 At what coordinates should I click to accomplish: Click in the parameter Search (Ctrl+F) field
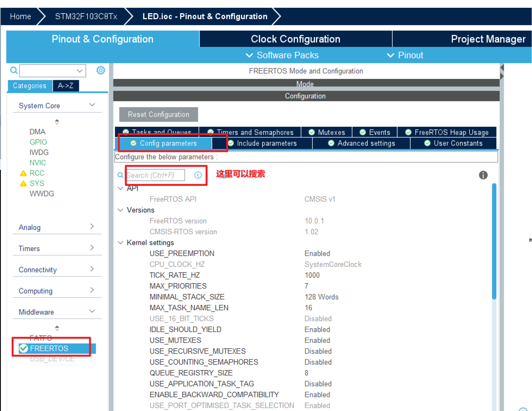(x=155, y=175)
